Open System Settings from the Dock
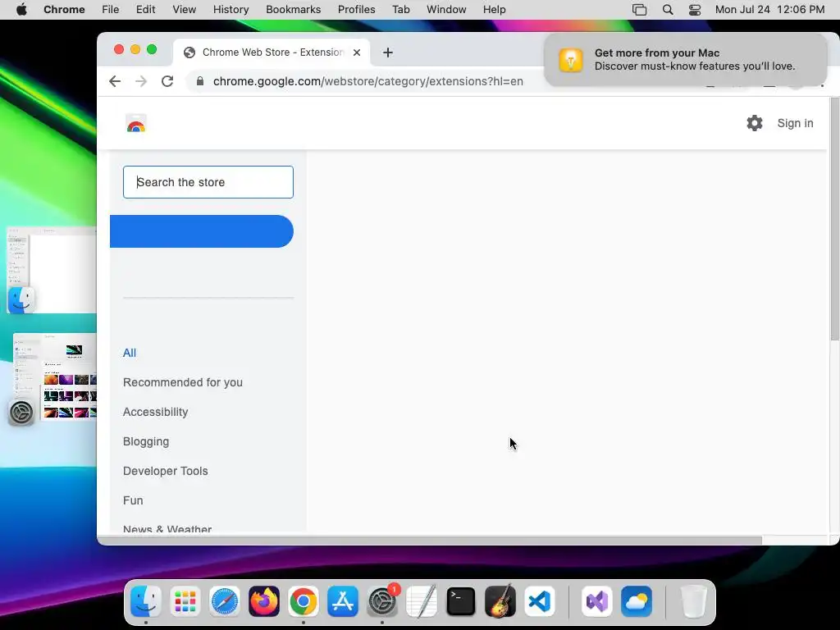Viewport: 840px width, 630px height. 382,601
